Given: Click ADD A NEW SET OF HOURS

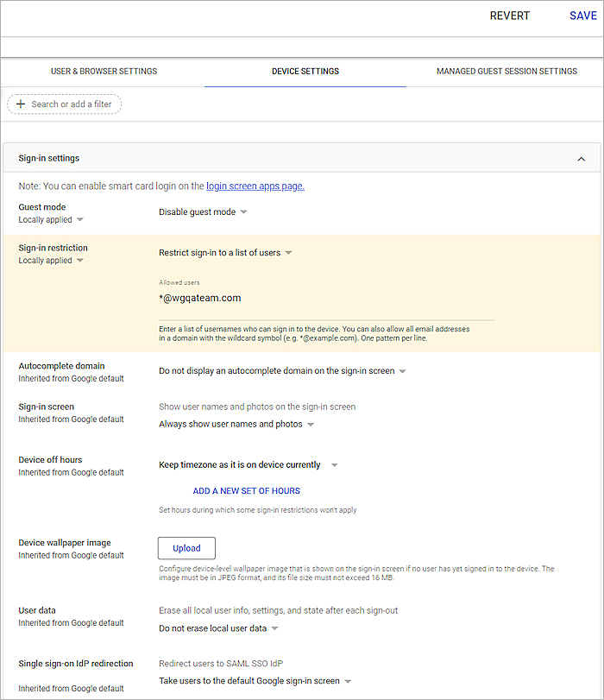Looking at the screenshot, I should click(246, 490).
